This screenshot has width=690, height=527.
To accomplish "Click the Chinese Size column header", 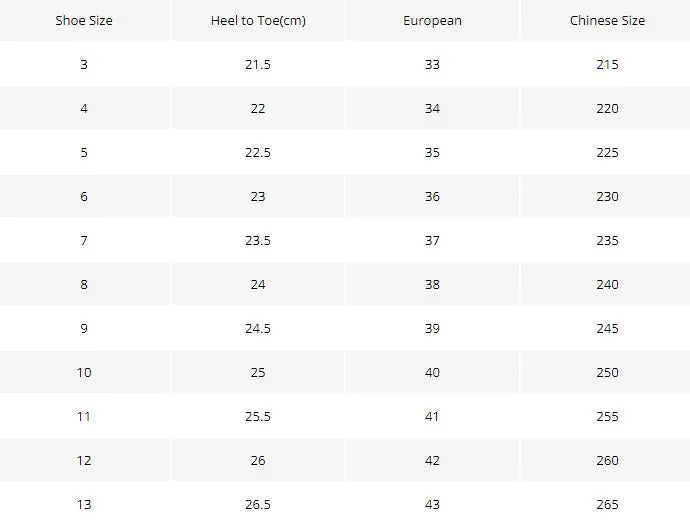I will point(607,21).
